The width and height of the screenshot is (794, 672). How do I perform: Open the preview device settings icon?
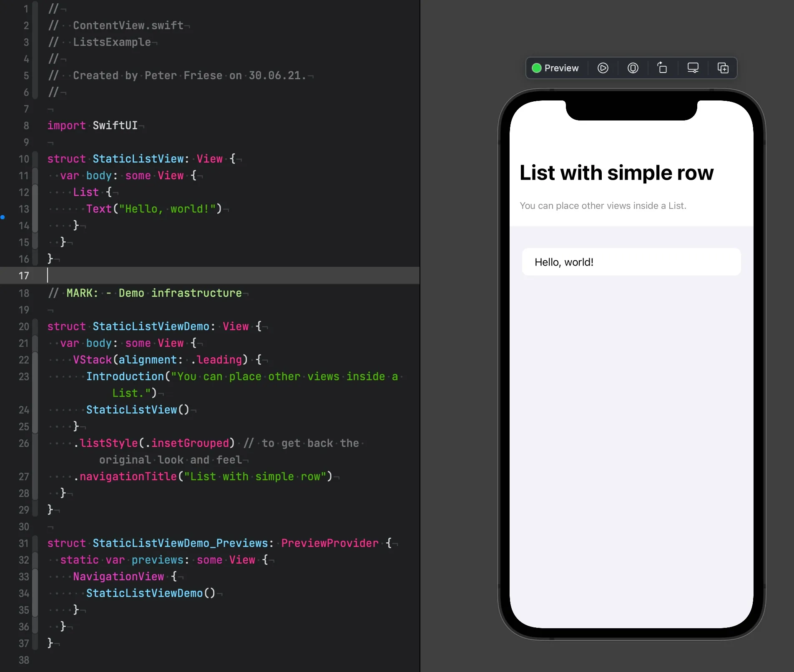coord(693,68)
